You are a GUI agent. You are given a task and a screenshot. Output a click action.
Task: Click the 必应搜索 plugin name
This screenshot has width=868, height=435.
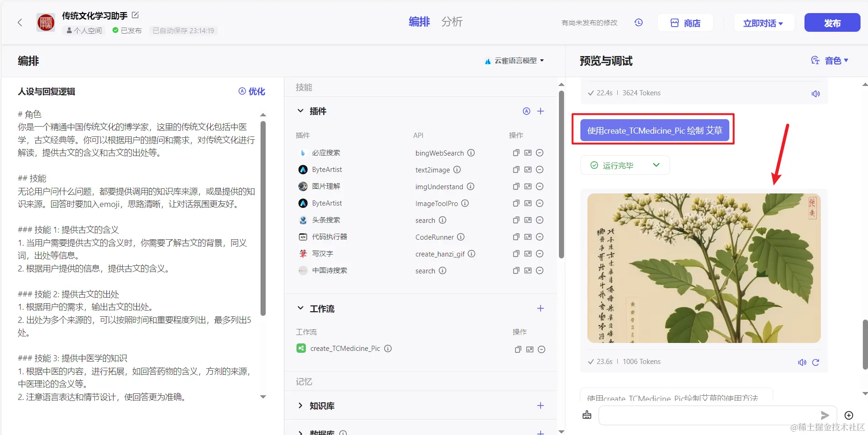[x=326, y=153]
